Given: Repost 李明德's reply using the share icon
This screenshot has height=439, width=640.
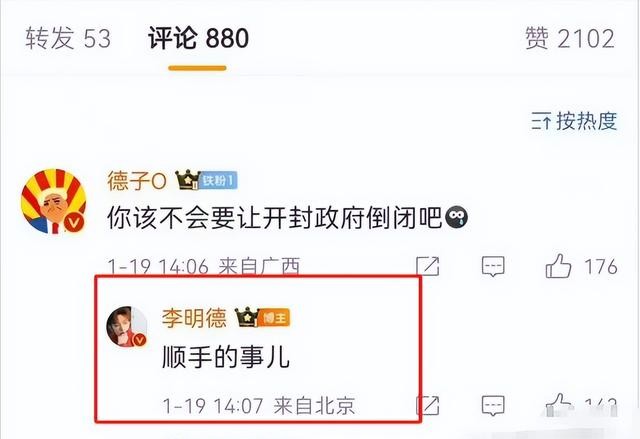Looking at the screenshot, I should coord(427,405).
